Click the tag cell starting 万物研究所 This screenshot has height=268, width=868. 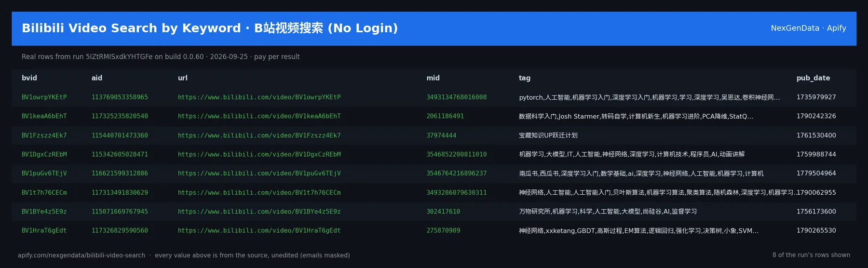pyautogui.click(x=608, y=211)
